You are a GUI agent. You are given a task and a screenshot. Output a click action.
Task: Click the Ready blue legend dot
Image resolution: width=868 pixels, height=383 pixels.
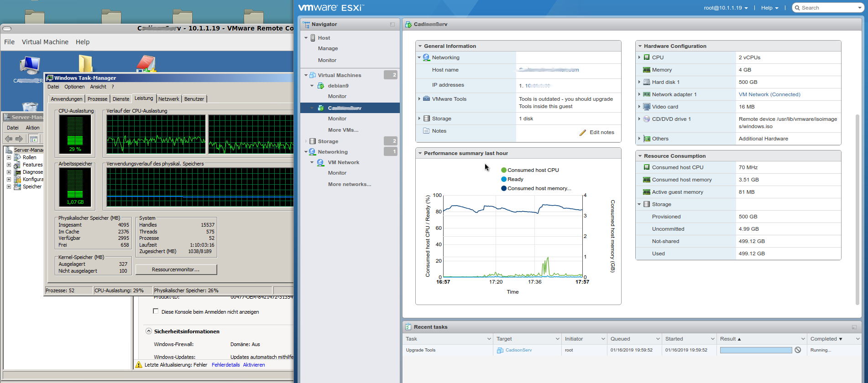click(504, 179)
